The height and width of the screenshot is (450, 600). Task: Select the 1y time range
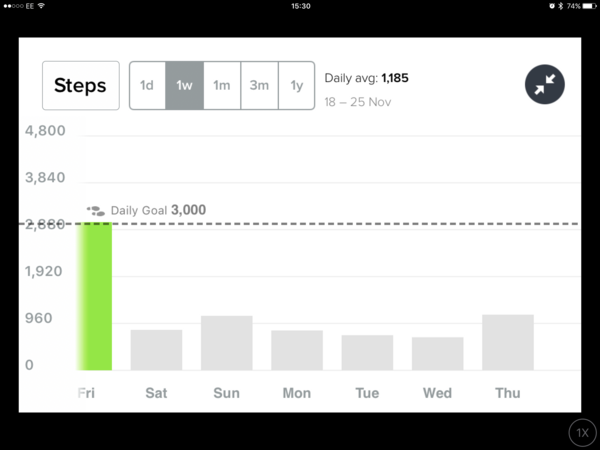pyautogui.click(x=296, y=86)
